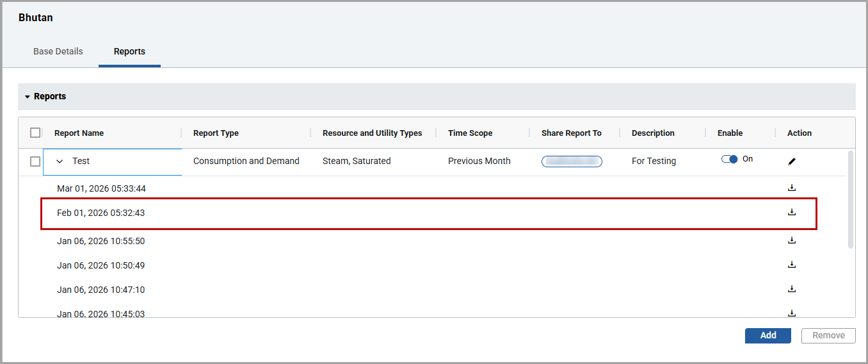
Task: Click the Jan 06, 2026 10:55:50 entry
Action: 101,241
